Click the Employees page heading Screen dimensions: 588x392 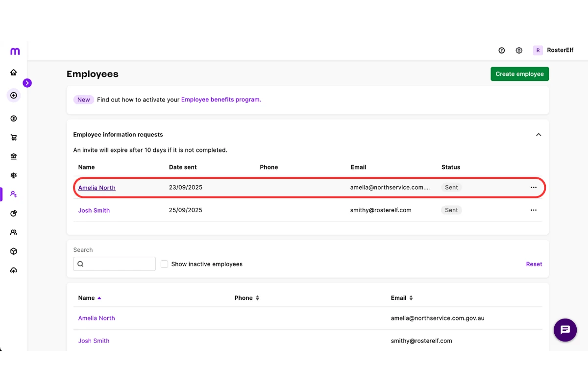click(x=93, y=74)
